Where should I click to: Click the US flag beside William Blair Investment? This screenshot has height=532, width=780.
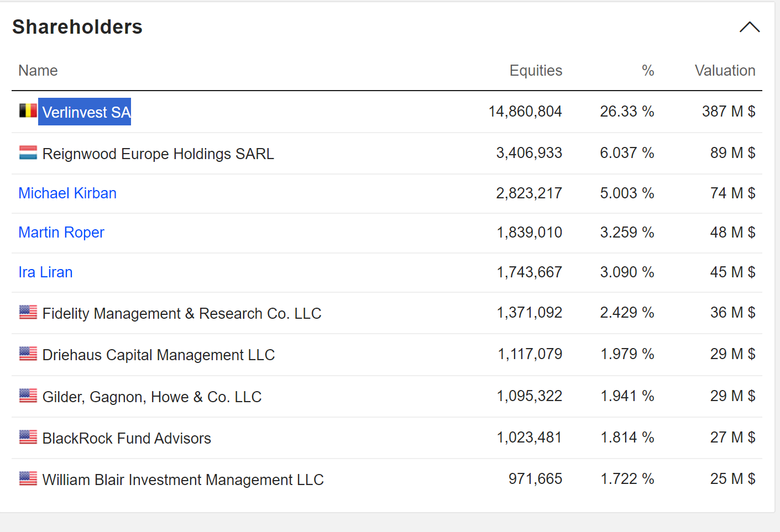point(28,478)
